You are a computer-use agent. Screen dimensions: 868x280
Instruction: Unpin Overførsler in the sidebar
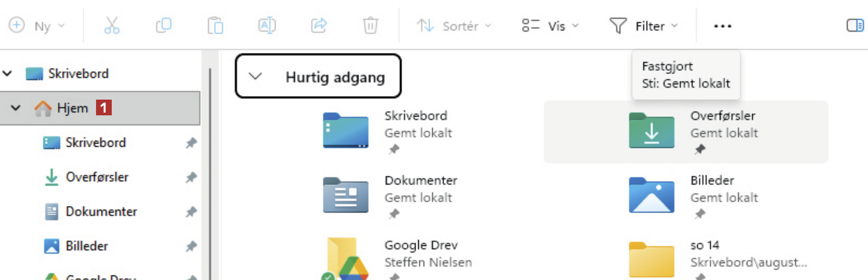(192, 177)
